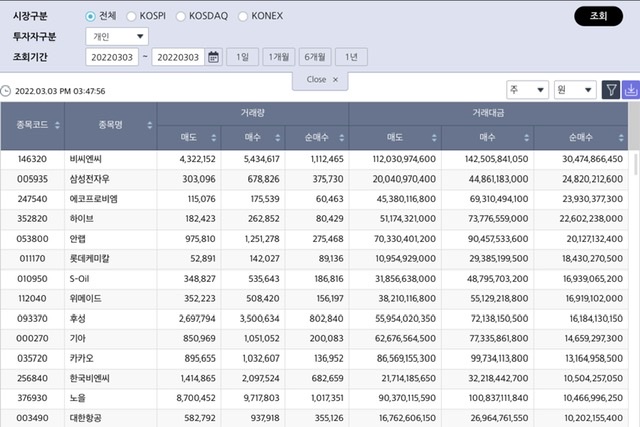Open the calendar date picker icon
The height and width of the screenshot is (427, 640).
point(214,57)
